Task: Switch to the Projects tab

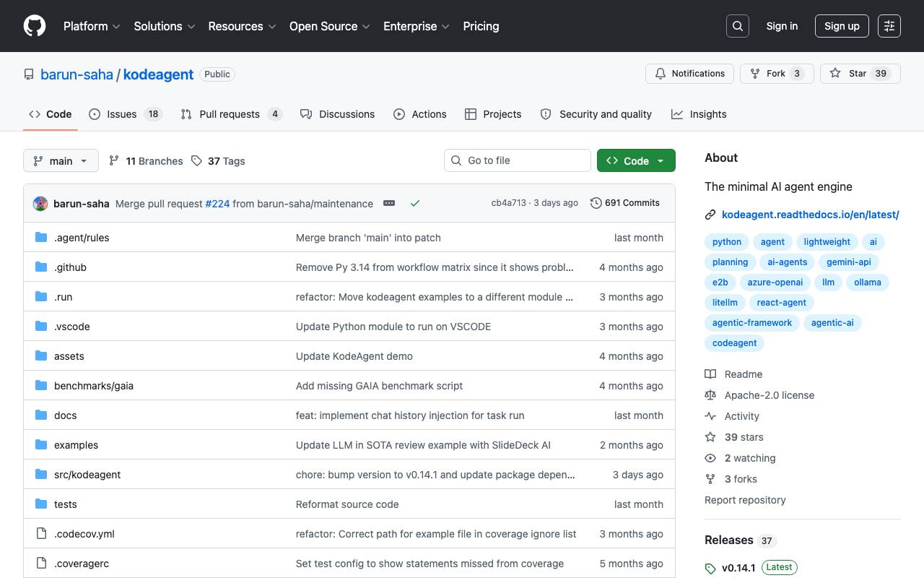Action: click(x=493, y=114)
